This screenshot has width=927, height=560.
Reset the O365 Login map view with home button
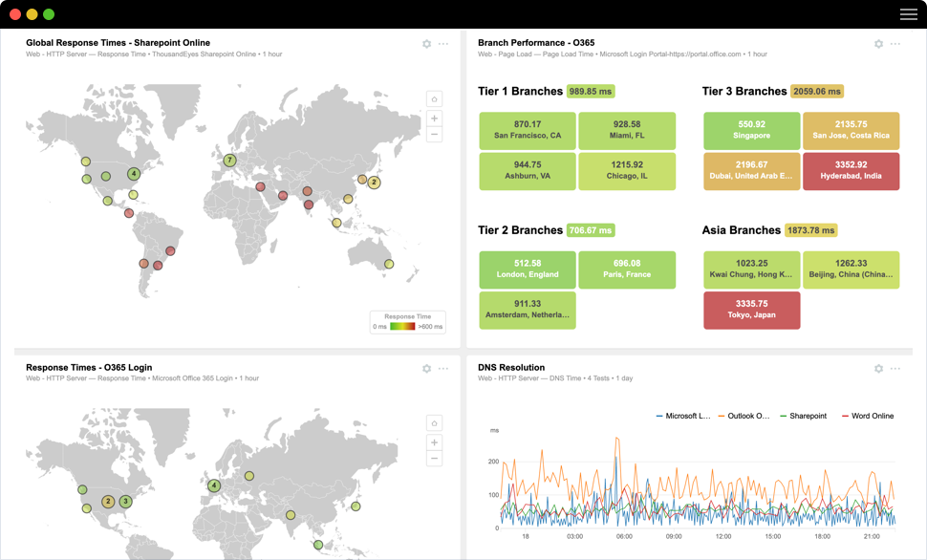pyautogui.click(x=434, y=423)
